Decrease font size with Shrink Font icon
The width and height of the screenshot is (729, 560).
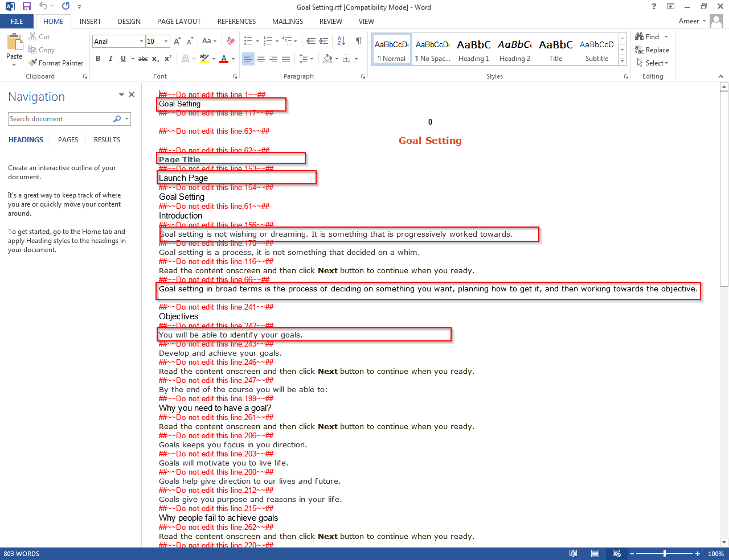tap(190, 41)
